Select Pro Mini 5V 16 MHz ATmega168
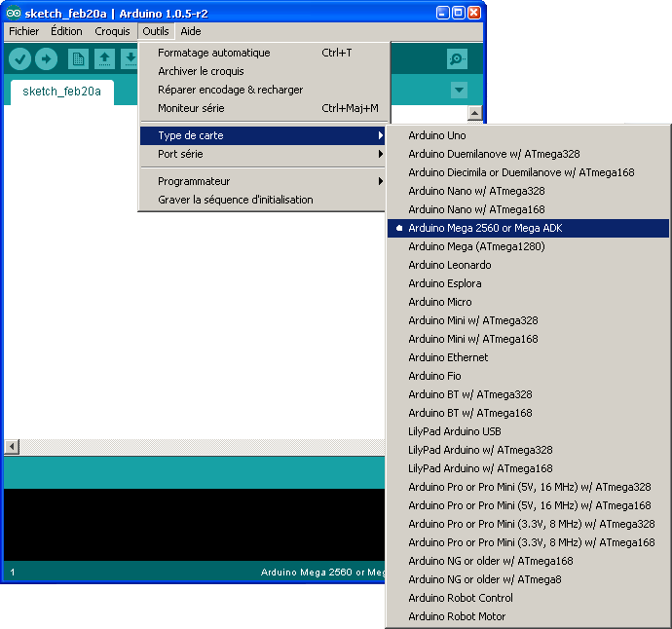Viewport: 672px width, 629px height. [x=528, y=505]
